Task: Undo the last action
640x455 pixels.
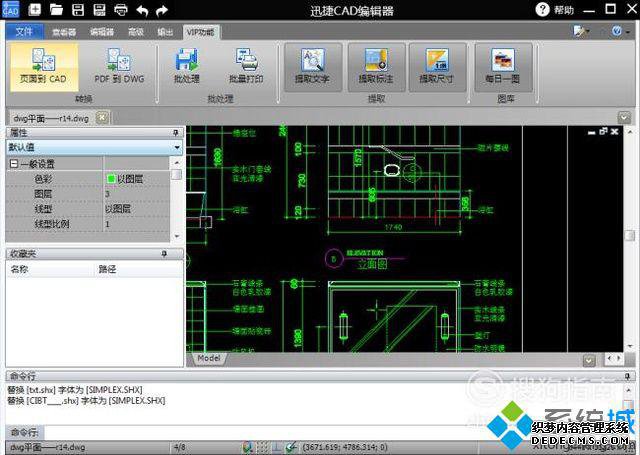Action: click(142, 10)
